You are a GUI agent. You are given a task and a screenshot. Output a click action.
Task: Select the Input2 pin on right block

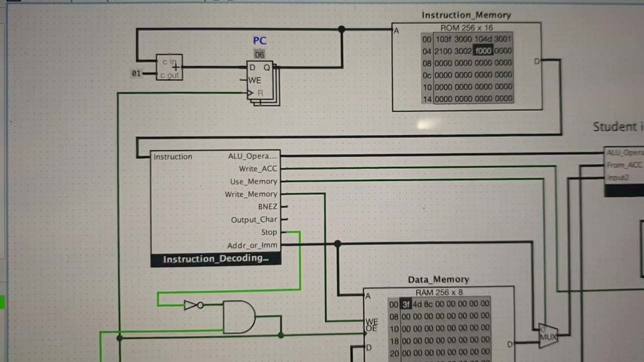[x=618, y=177]
